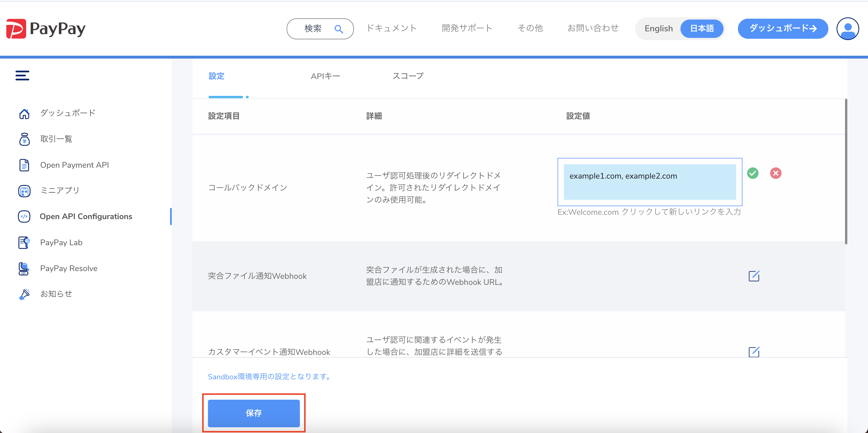Click the Open Payment API document icon
The width and height of the screenshot is (868, 433).
tap(24, 165)
